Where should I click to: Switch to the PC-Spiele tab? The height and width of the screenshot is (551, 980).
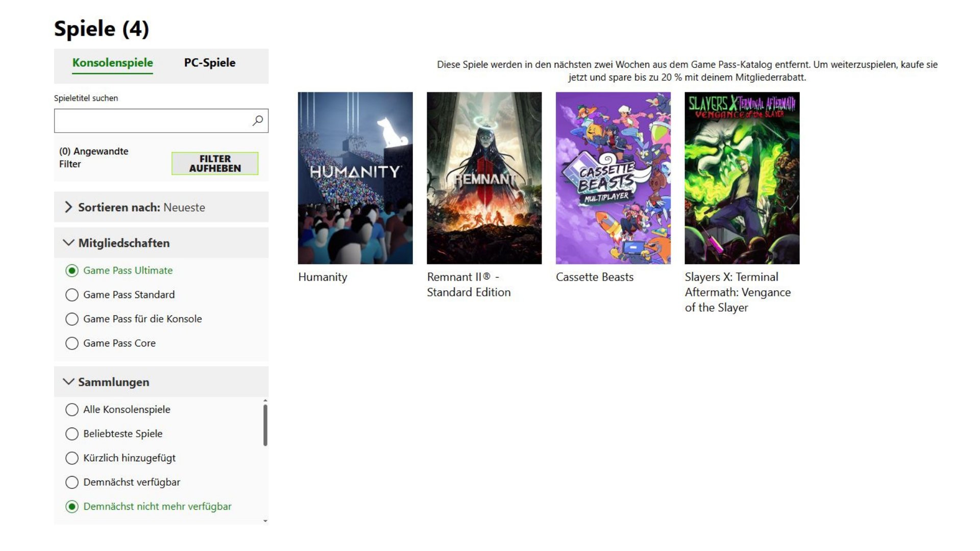(x=210, y=63)
